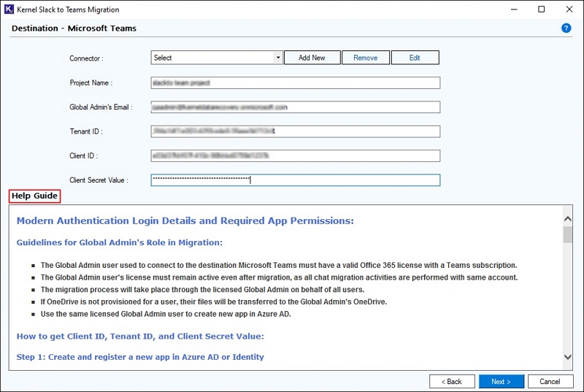This screenshot has width=584, height=392.
Task: Minimize the Kernel migration window
Action: 514,9
